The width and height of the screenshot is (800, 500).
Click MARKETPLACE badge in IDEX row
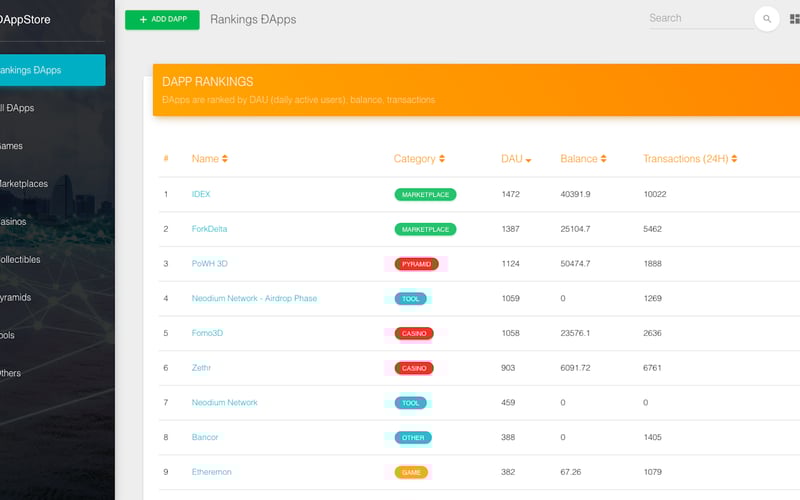(x=425, y=194)
